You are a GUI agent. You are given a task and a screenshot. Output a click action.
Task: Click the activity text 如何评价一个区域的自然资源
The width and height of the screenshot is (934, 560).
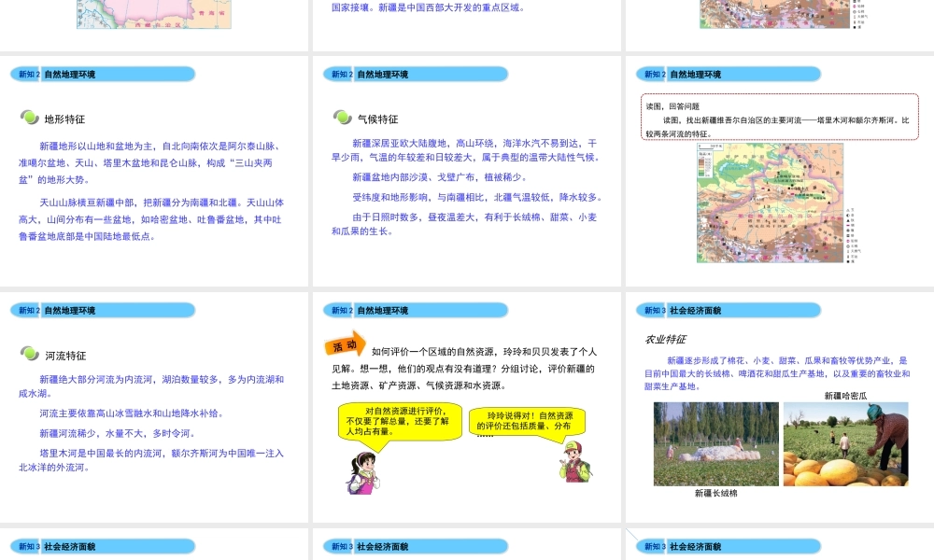[x=464, y=369]
